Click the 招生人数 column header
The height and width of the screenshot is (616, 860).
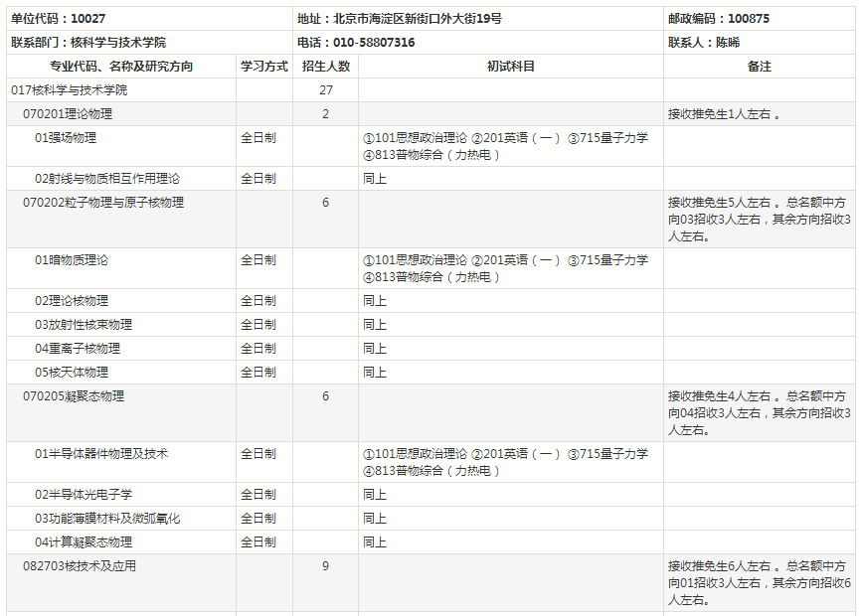pos(325,67)
